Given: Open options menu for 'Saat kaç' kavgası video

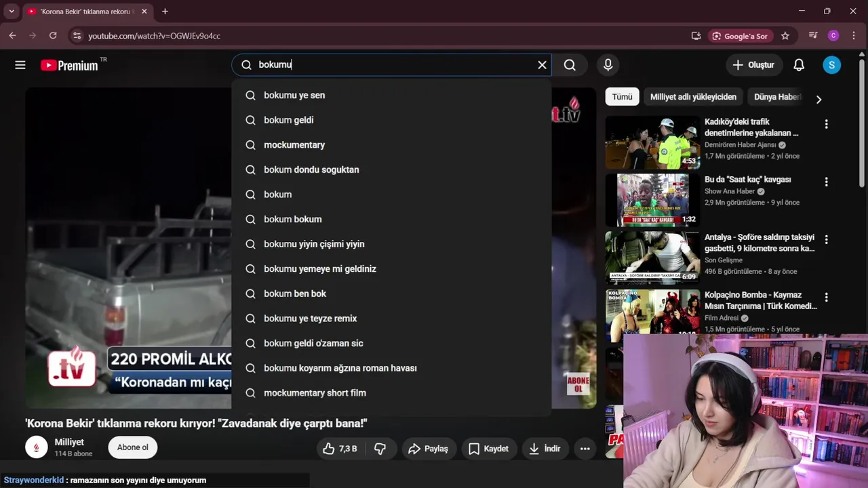Looking at the screenshot, I should (x=826, y=182).
